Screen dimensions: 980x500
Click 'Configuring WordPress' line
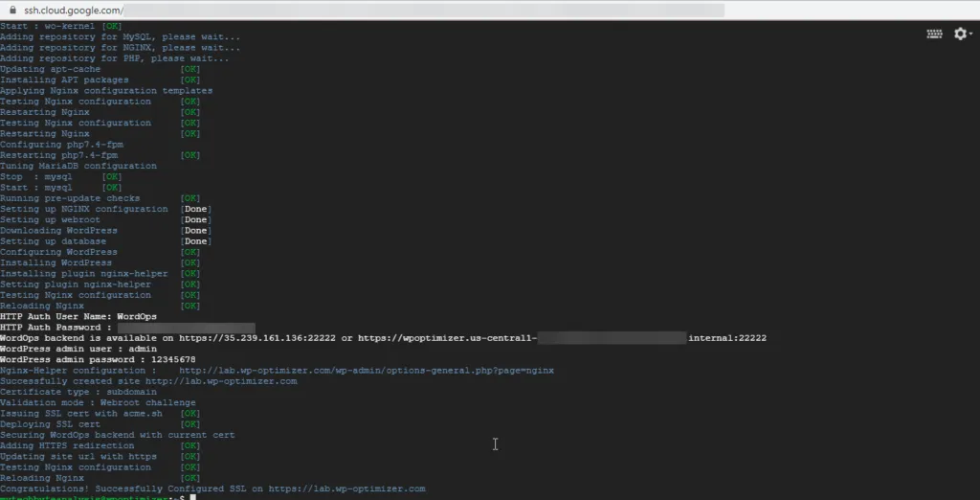click(100, 252)
